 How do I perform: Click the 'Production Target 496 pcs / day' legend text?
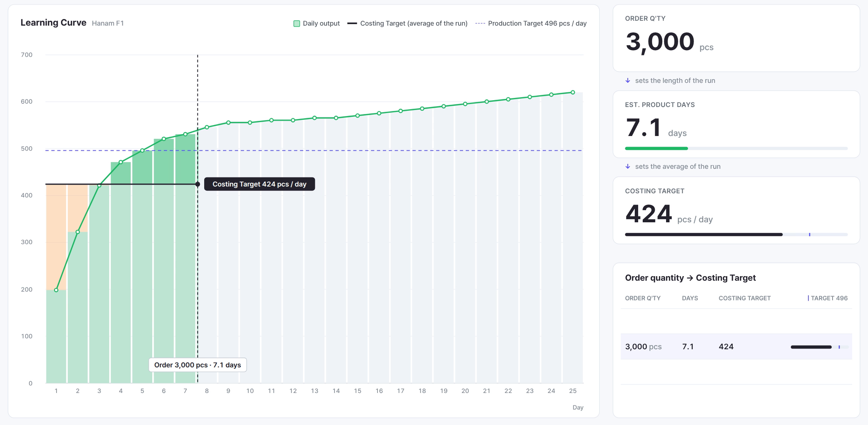click(537, 23)
